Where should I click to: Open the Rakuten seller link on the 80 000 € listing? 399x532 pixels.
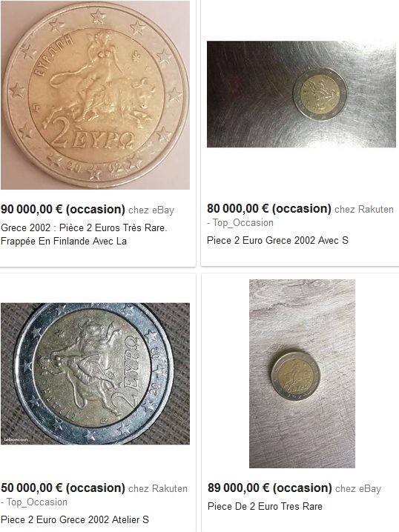pos(364,209)
